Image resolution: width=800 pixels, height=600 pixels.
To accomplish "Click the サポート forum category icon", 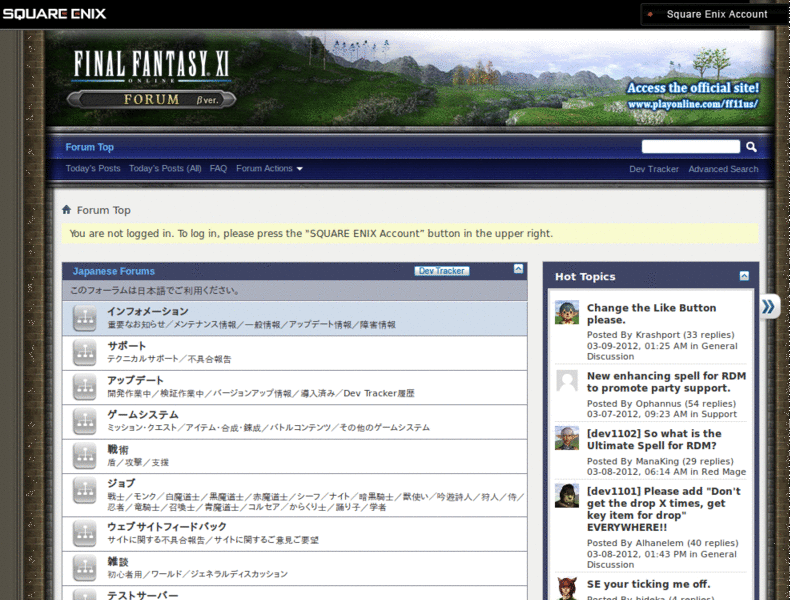I will pos(85,352).
